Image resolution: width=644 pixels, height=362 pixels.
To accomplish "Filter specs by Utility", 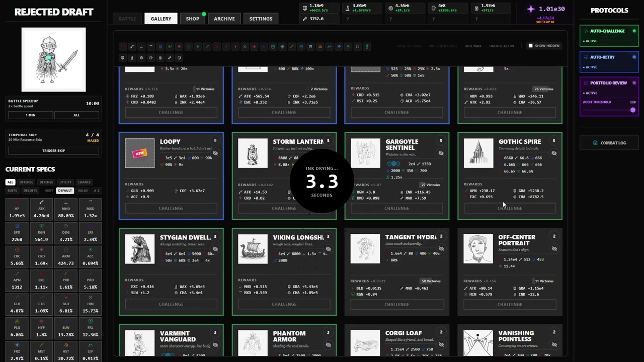I will pos(65,182).
